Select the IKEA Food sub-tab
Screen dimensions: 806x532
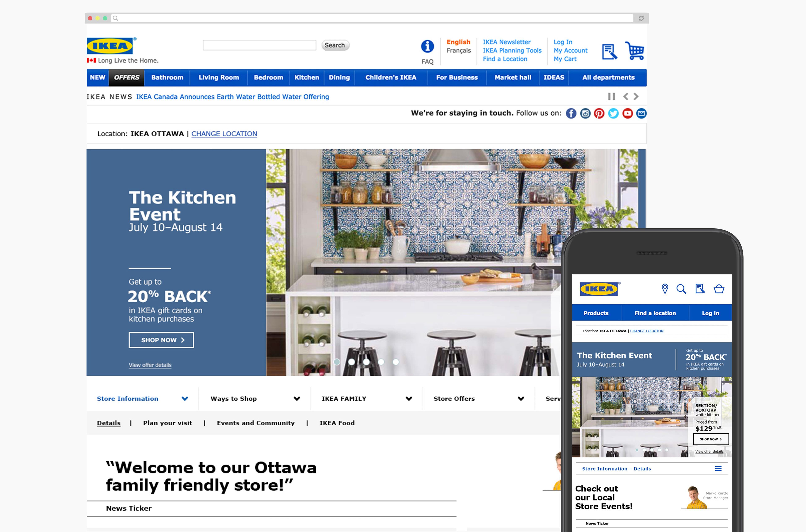click(x=337, y=423)
